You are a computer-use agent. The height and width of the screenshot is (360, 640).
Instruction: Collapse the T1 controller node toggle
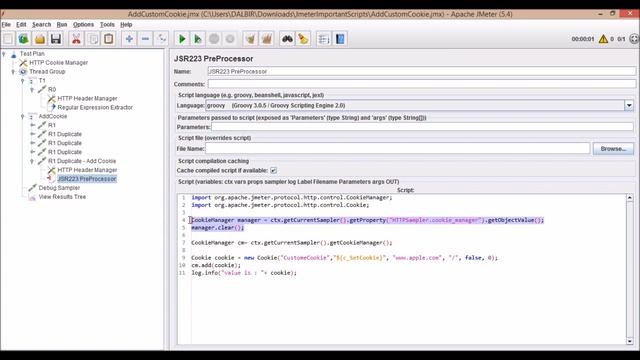(x=23, y=80)
